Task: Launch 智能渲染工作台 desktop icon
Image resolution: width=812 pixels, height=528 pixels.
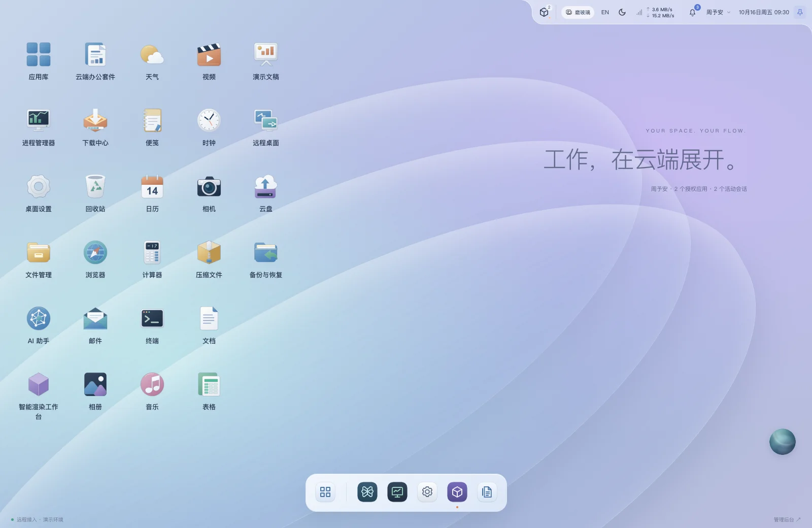Action: point(39,396)
